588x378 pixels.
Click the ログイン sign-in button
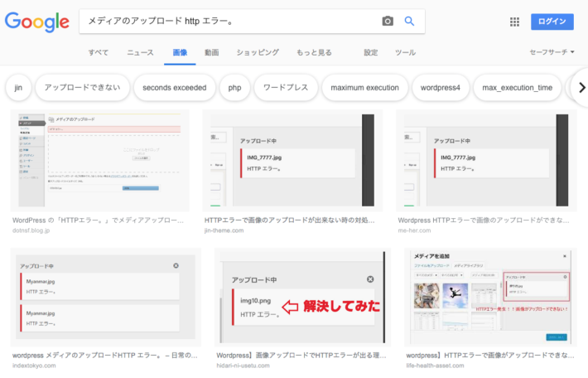pyautogui.click(x=552, y=22)
